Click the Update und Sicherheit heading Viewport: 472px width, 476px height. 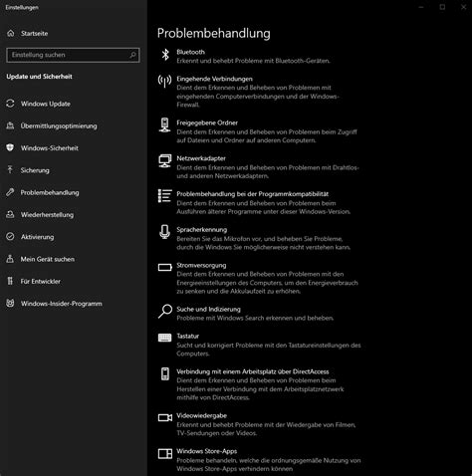tap(39, 77)
